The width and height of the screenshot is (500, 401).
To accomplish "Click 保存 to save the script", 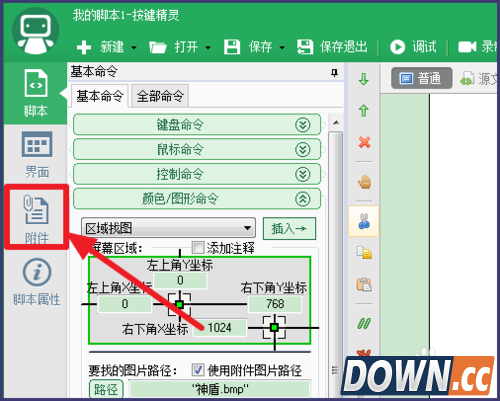I will [x=248, y=47].
